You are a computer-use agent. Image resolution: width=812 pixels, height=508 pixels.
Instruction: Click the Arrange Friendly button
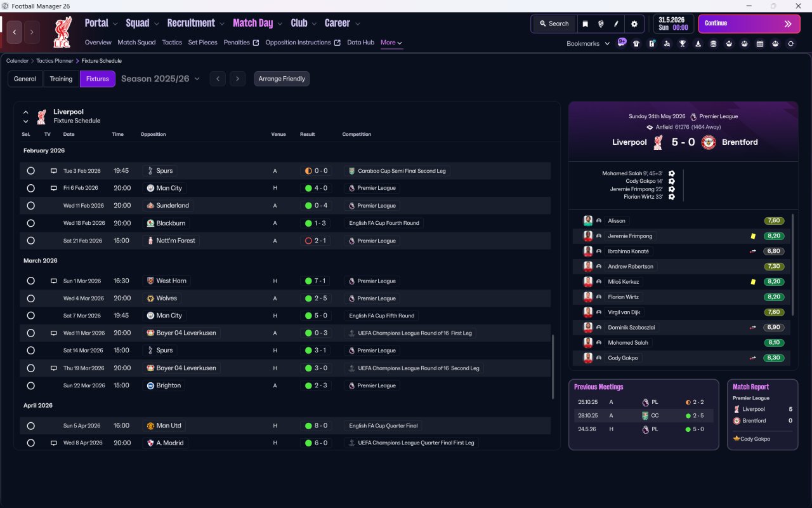pyautogui.click(x=282, y=79)
